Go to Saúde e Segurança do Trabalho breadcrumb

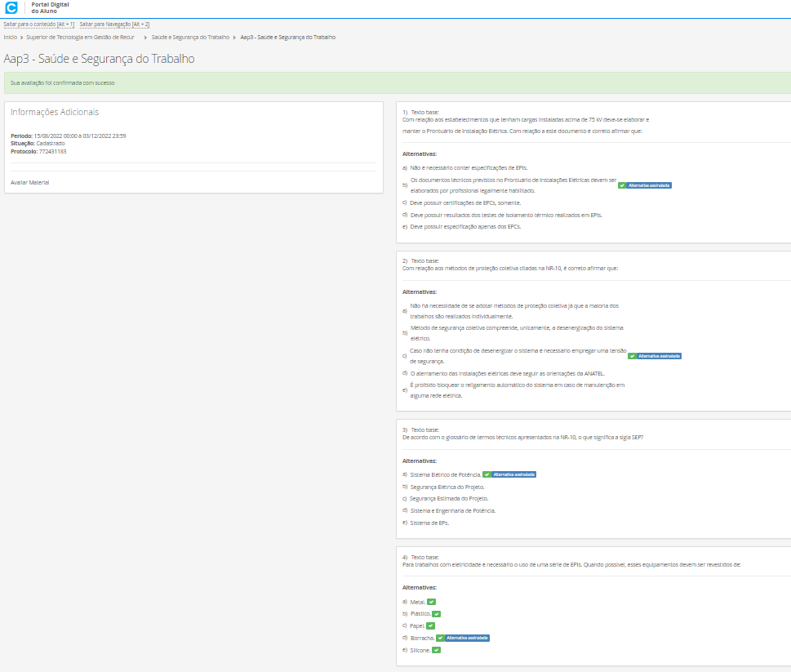[190, 38]
